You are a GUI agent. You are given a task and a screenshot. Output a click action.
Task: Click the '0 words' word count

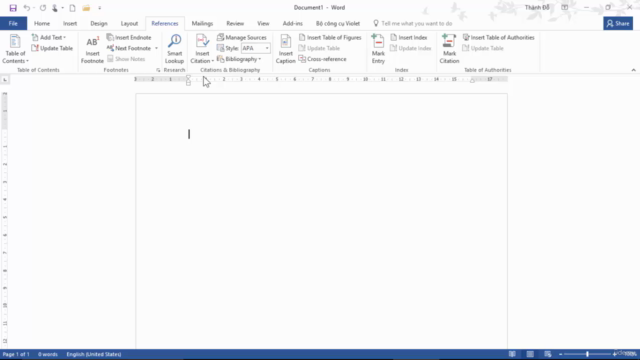click(x=48, y=354)
